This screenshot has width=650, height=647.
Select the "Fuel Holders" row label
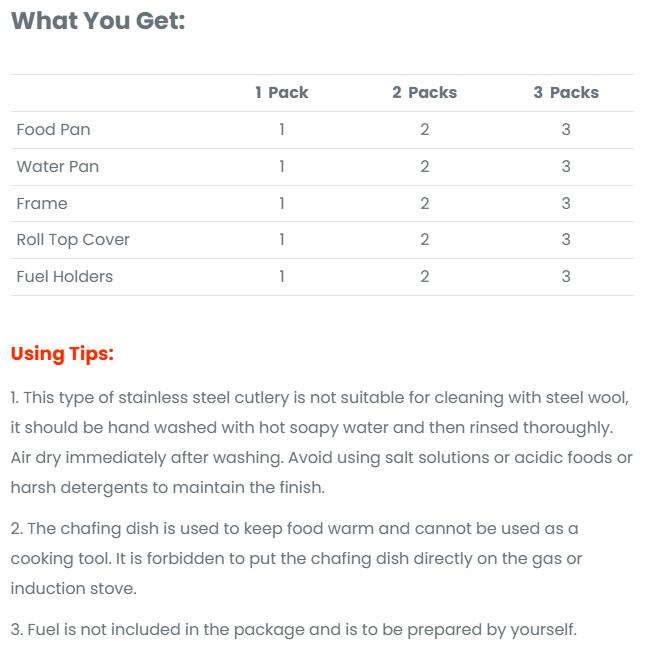64,276
